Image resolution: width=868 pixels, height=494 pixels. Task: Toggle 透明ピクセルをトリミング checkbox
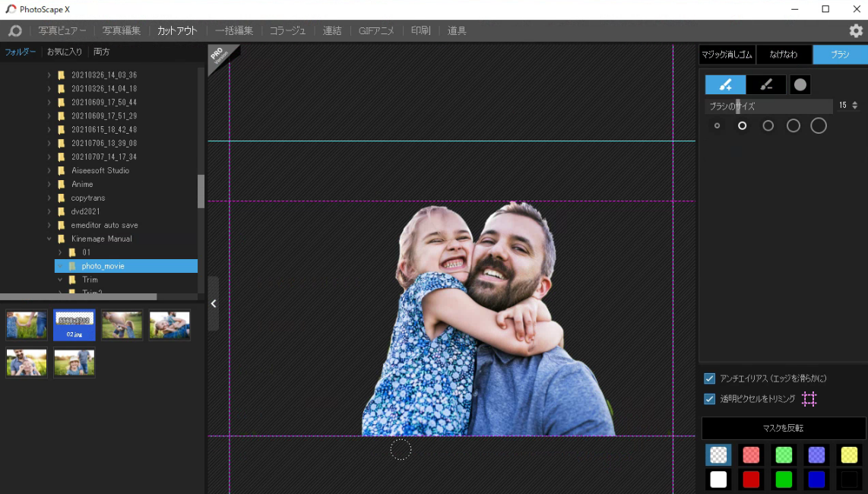[x=709, y=399]
